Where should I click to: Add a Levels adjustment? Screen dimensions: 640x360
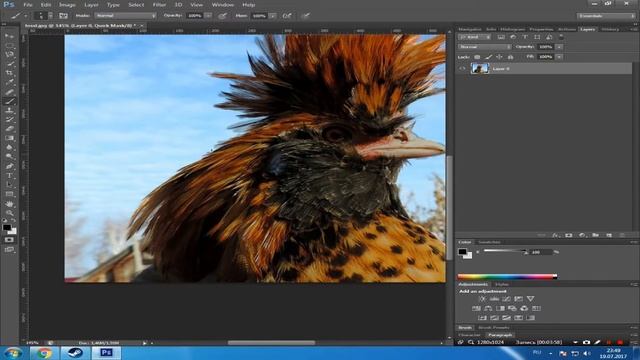[x=494, y=299]
